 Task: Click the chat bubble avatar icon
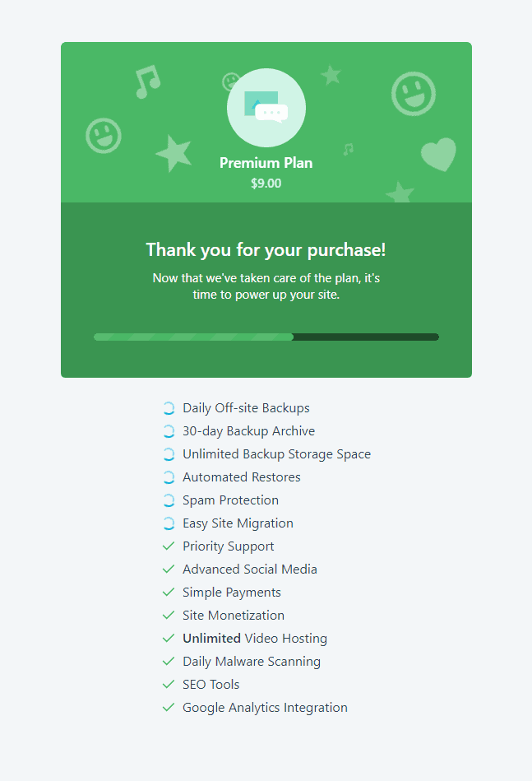(266, 106)
